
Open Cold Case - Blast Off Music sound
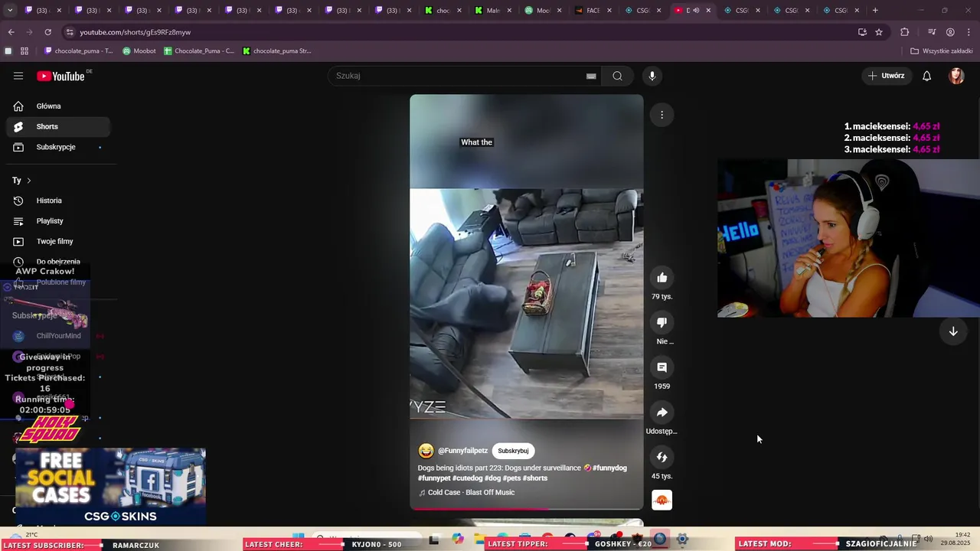(x=471, y=493)
